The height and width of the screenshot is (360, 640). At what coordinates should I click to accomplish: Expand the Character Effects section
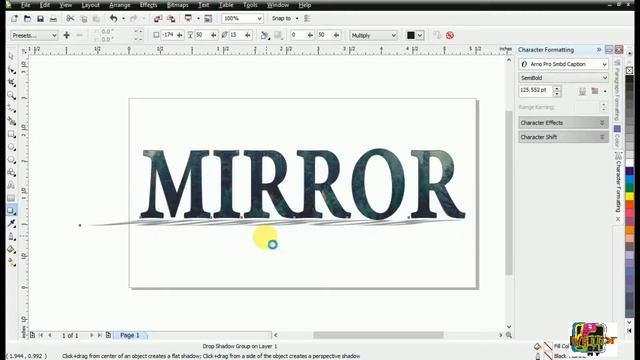(564, 122)
